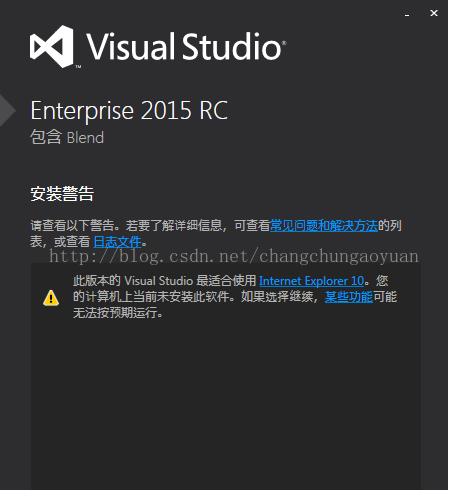Click the 请查看以下警告 intro paragraph
Viewport: 450px width, 490px height.
(x=216, y=234)
